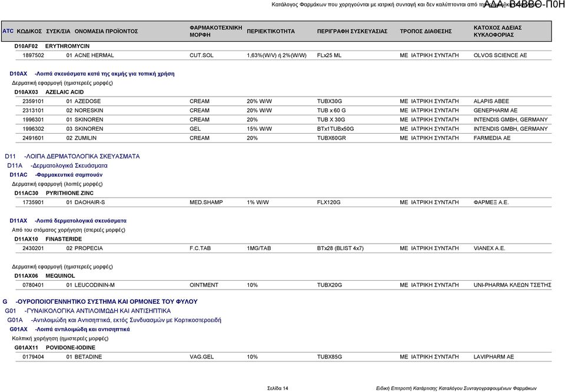Image resolution: width=565 pixels, height=392 pixels.
Task: Click the 1MG/TAB content value
Action: (259, 248)
